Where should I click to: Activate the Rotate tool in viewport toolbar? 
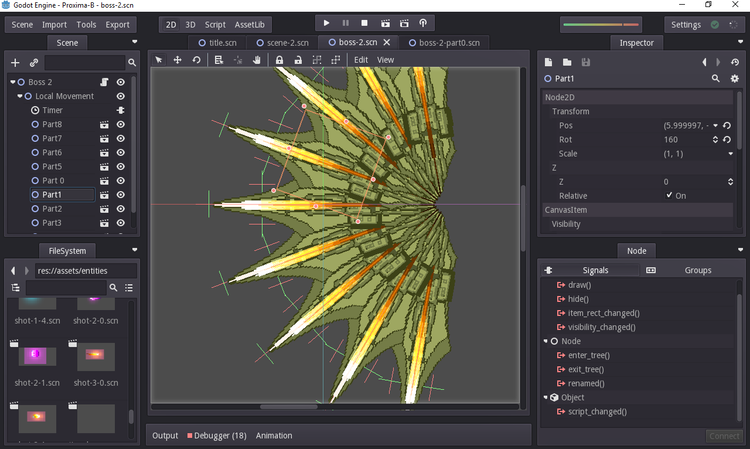pyautogui.click(x=196, y=60)
